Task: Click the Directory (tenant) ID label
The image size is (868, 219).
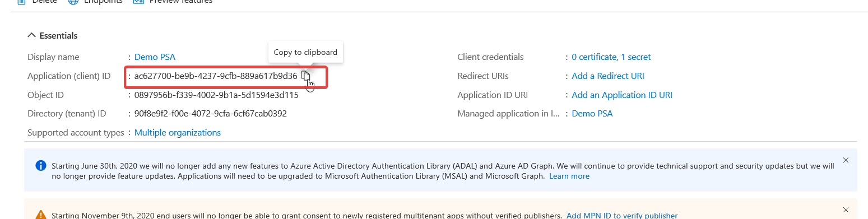Action: click(x=67, y=114)
